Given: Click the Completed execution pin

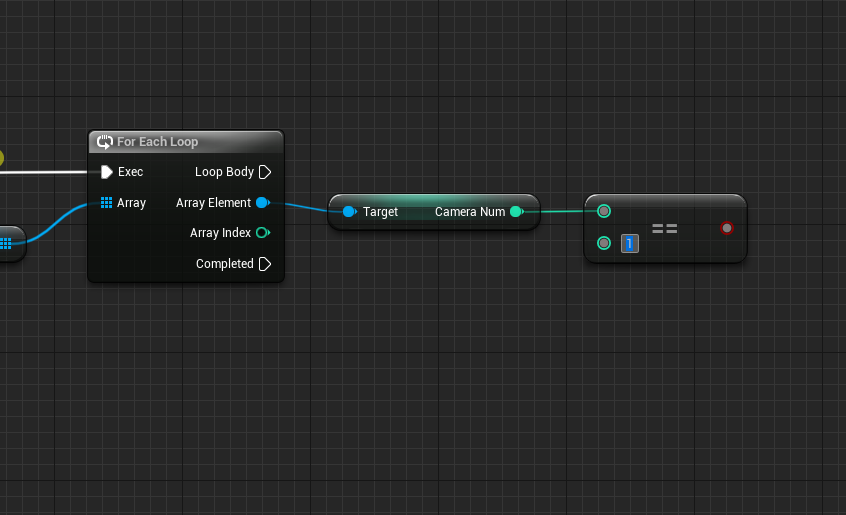Looking at the screenshot, I should coord(265,264).
